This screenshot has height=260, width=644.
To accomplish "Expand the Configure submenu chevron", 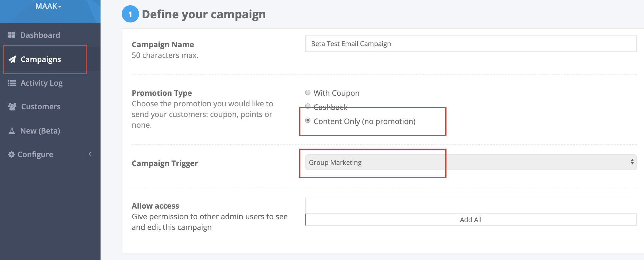I will pos(90,154).
